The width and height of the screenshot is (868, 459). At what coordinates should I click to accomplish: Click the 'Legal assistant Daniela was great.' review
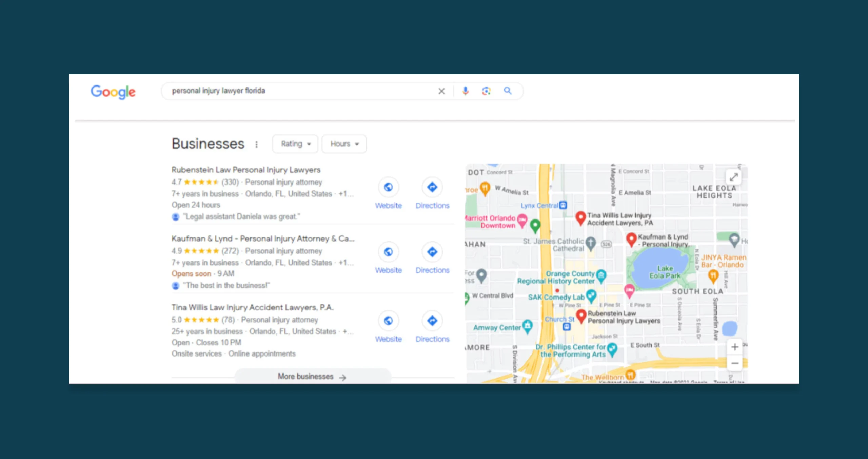click(x=241, y=216)
